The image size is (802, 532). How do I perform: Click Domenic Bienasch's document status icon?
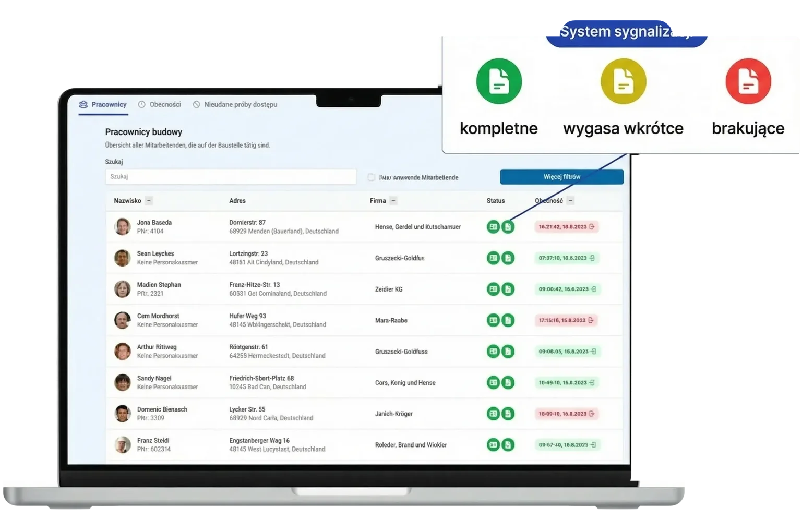[508, 414]
